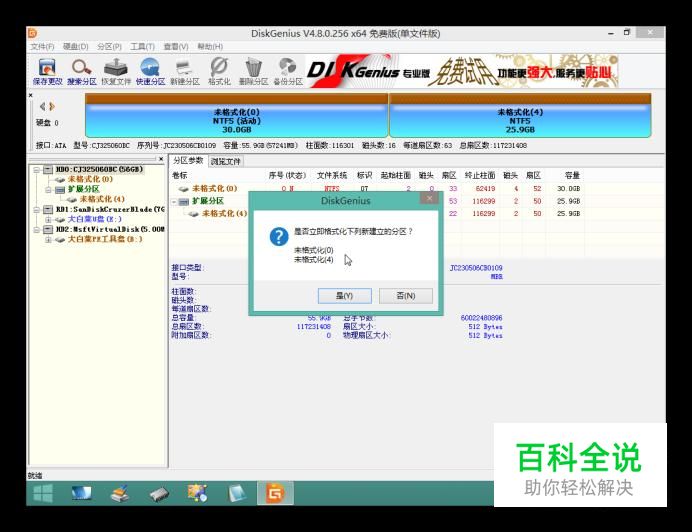Click the 62419 end cylinder cell
The width and height of the screenshot is (692, 532).
(x=485, y=189)
